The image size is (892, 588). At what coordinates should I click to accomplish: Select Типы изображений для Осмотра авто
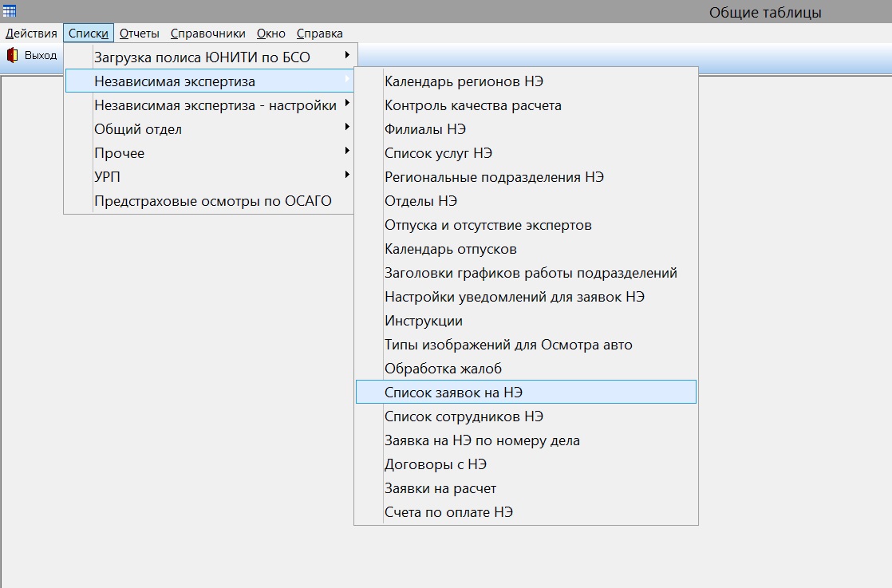pyautogui.click(x=527, y=344)
